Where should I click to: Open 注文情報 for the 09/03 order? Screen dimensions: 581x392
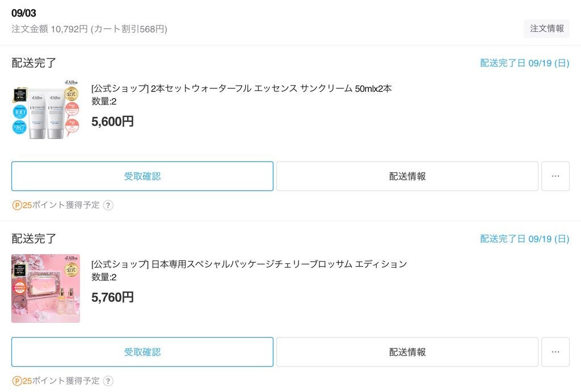click(546, 28)
